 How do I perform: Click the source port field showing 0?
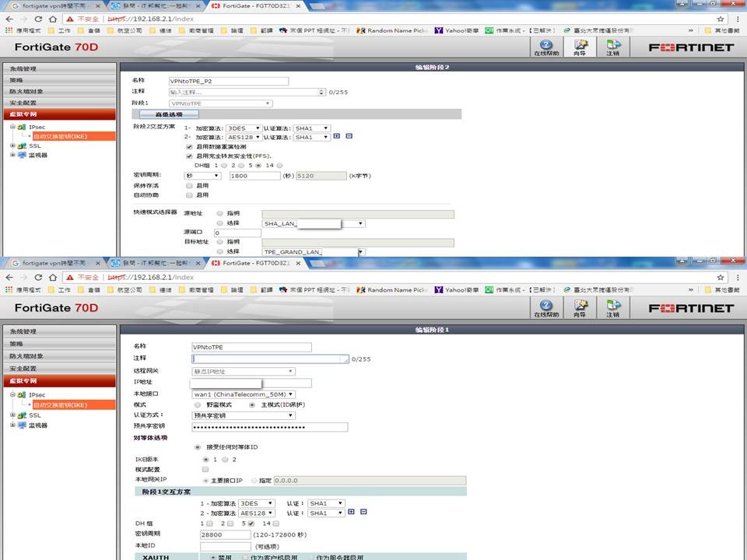(x=237, y=233)
